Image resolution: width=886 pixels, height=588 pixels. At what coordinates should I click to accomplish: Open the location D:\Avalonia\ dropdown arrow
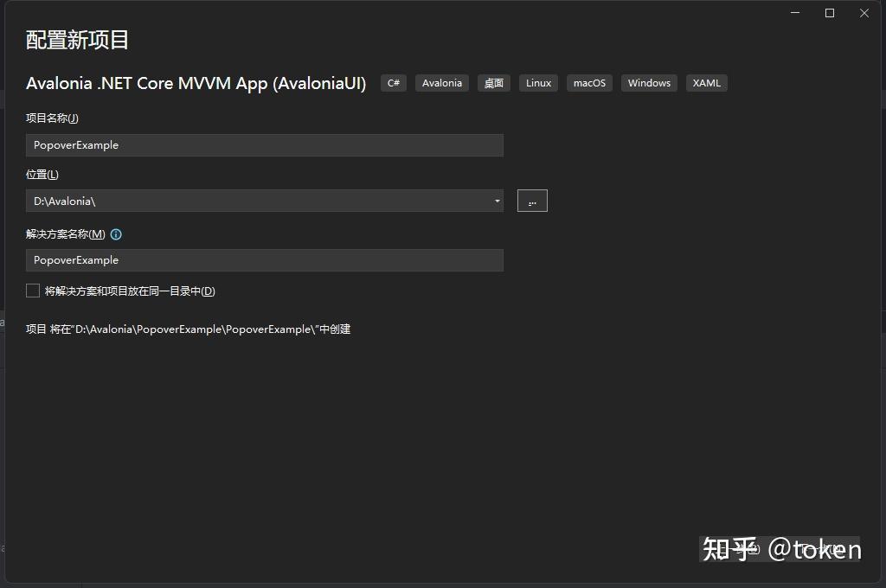point(498,201)
